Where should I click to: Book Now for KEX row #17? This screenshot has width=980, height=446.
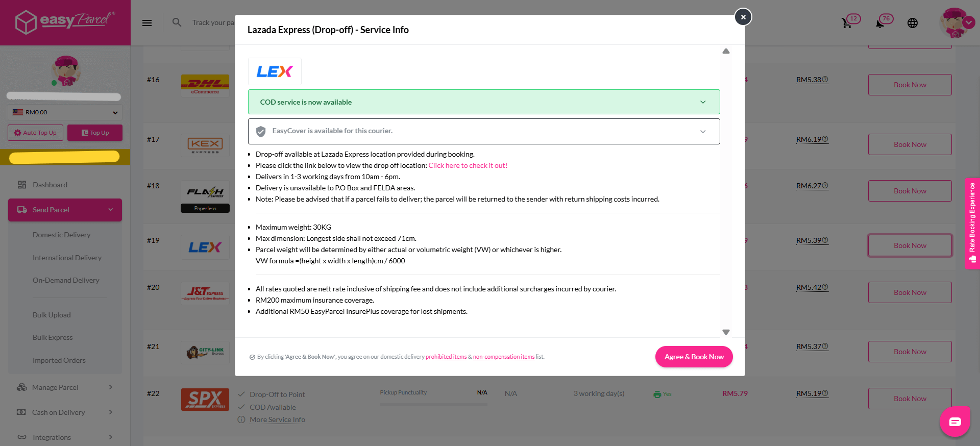coord(910,144)
